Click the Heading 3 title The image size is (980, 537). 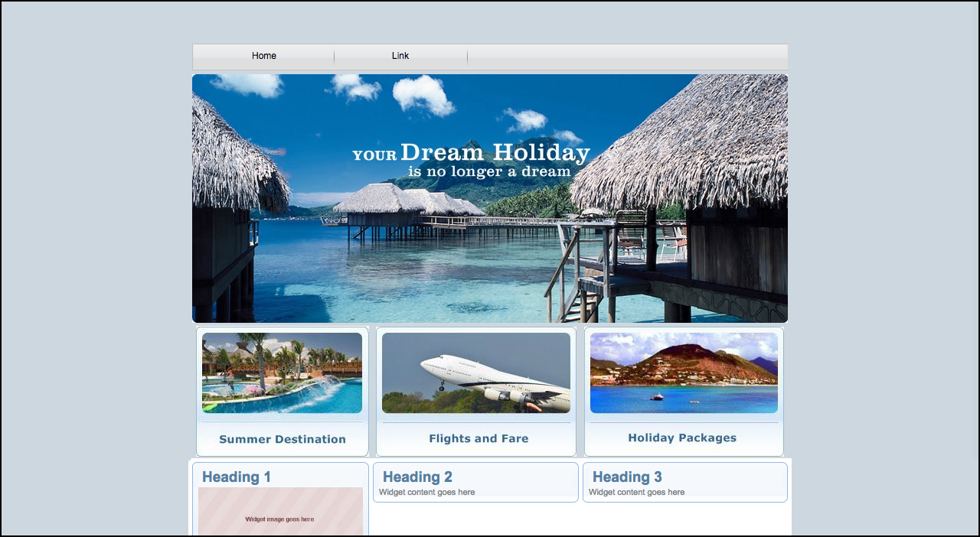627,477
